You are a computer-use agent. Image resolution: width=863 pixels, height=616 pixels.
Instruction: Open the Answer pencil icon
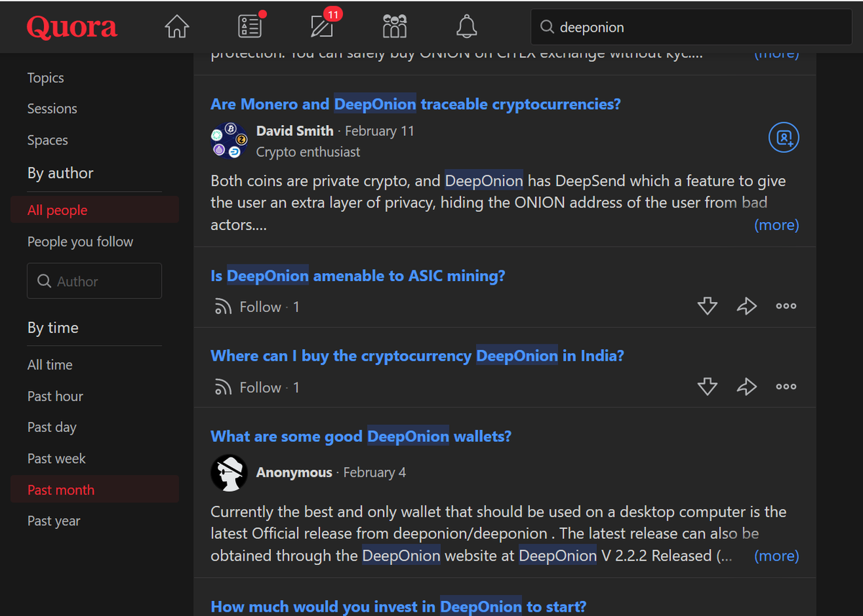tap(321, 27)
